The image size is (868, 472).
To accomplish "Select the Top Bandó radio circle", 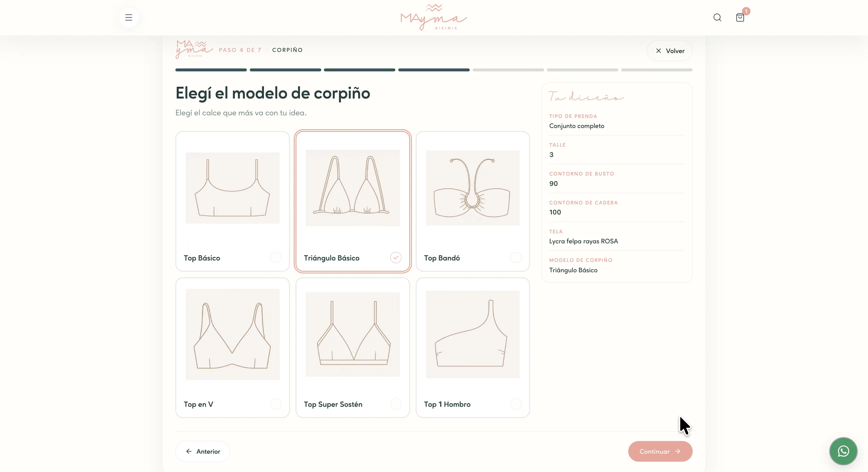I will [x=515, y=258].
